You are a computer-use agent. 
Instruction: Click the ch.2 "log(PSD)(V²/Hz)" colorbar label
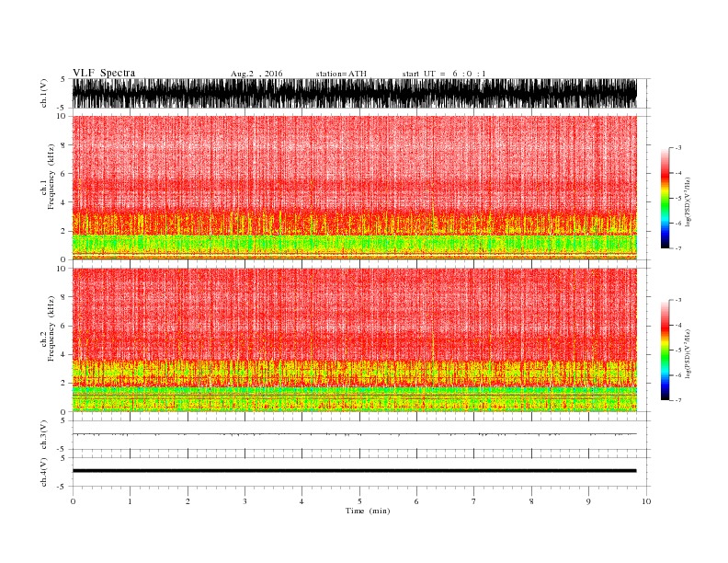[688, 353]
